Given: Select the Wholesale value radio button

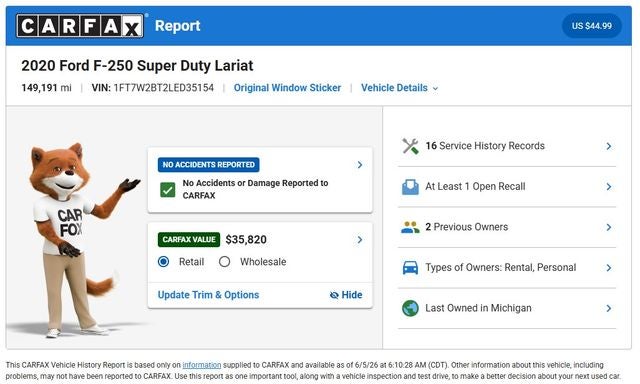Looking at the screenshot, I should point(224,262).
